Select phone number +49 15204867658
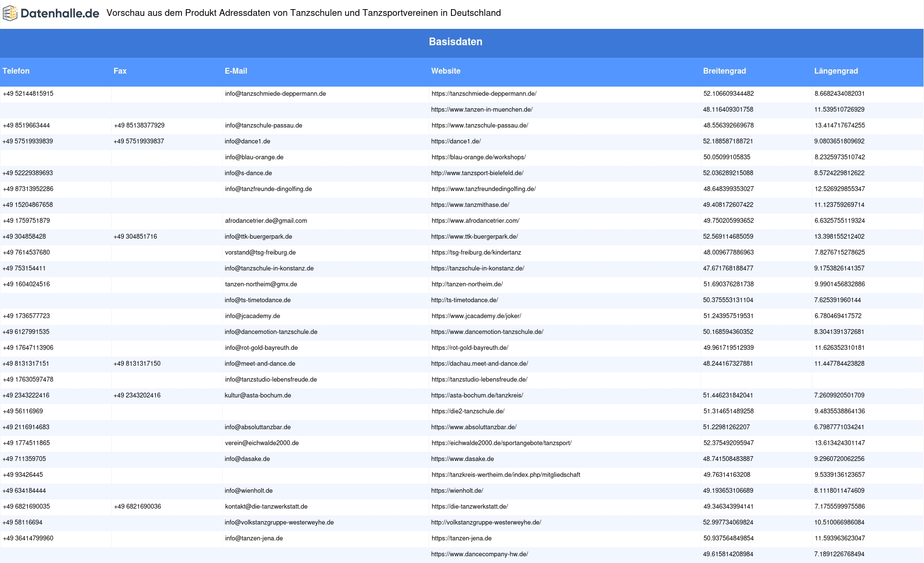This screenshot has width=924, height=563. [28, 205]
